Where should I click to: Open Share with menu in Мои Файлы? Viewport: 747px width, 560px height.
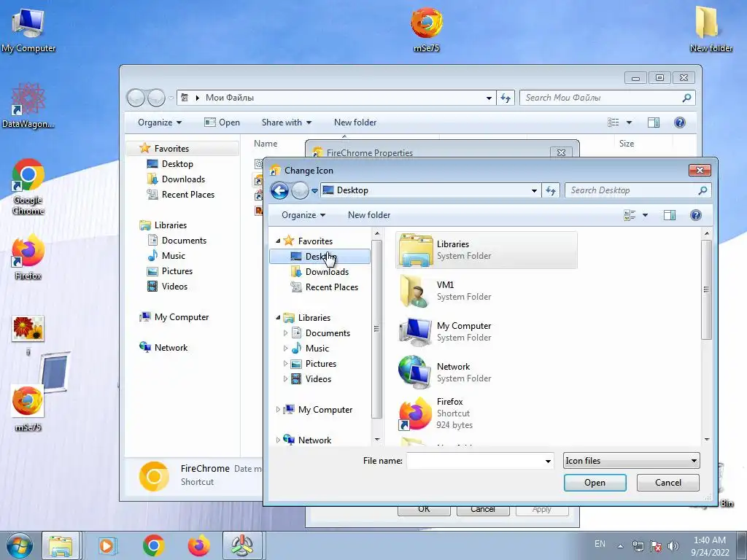pyautogui.click(x=286, y=122)
